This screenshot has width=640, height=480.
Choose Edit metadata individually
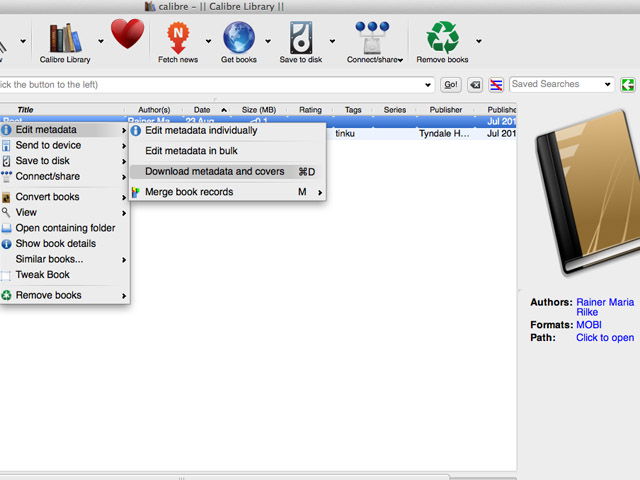click(227, 131)
